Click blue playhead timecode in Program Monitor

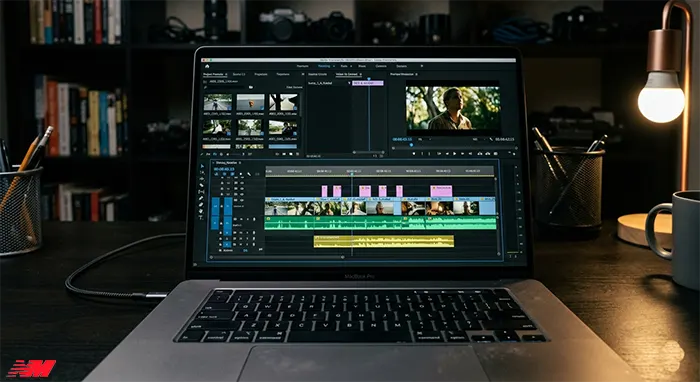(402, 139)
